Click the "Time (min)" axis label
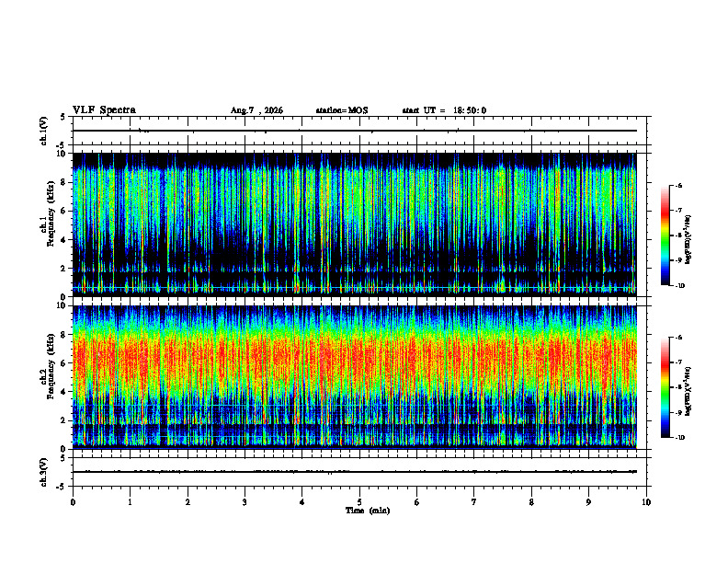 (x=368, y=511)
